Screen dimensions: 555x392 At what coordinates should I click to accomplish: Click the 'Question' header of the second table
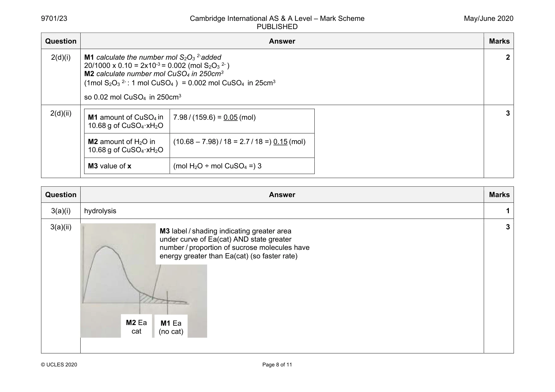coord(61,195)
